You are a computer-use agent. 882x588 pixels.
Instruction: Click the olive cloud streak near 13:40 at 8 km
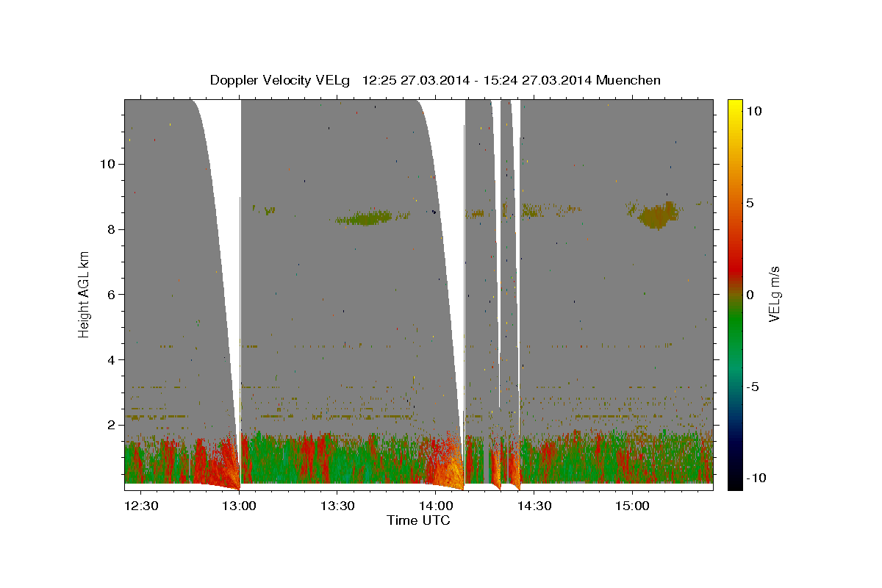pos(364,218)
